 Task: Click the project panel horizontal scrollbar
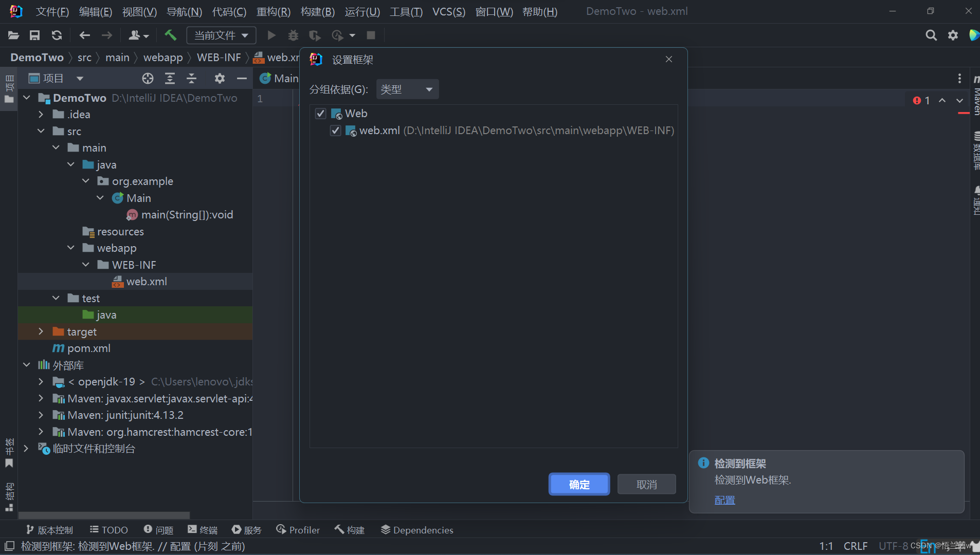[x=104, y=514]
